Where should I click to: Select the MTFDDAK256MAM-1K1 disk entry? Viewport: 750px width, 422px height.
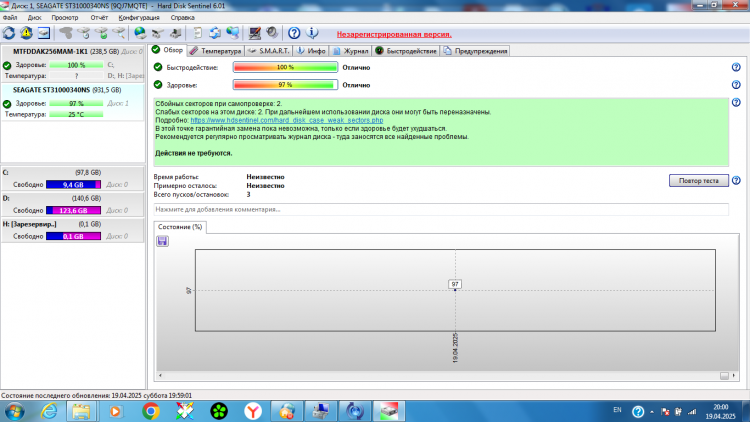click(73, 63)
